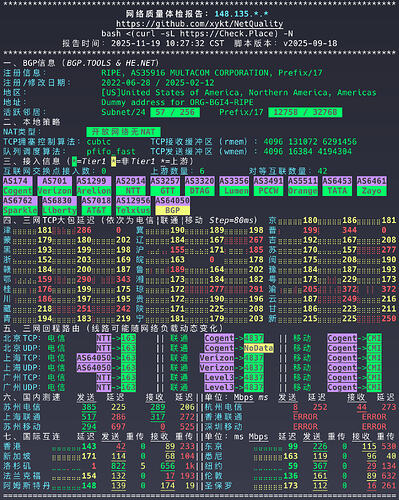
Task: Click the AS2914 NTT badge
Action: pyautogui.click(x=131, y=186)
